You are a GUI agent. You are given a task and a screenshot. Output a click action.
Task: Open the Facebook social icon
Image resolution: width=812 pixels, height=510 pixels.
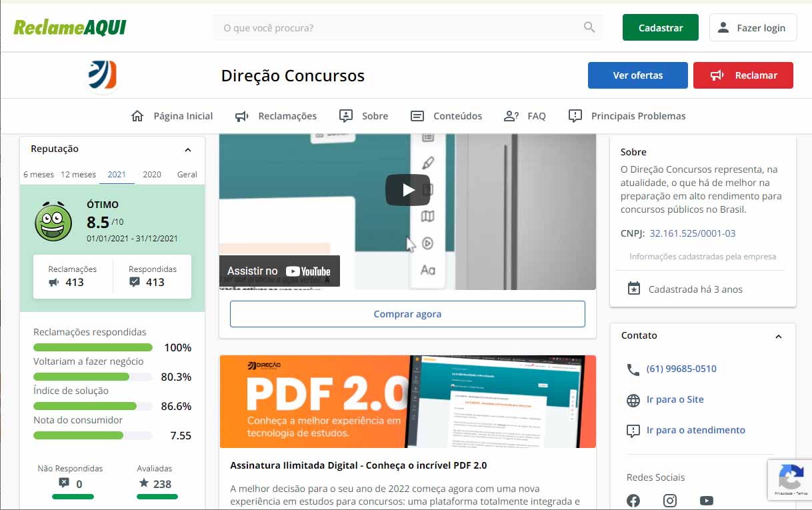point(633,501)
